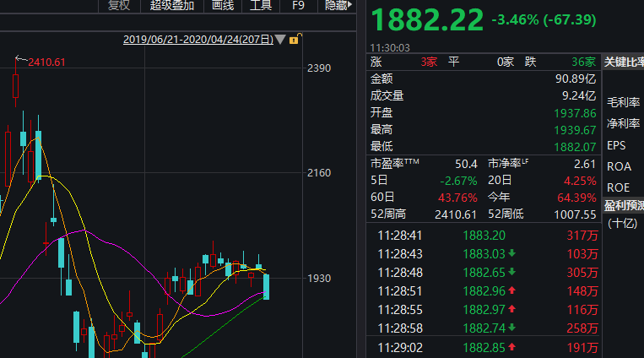This screenshot has width=644, height=358.
Task: Open the 工具 tools menu
Action: click(261, 5)
